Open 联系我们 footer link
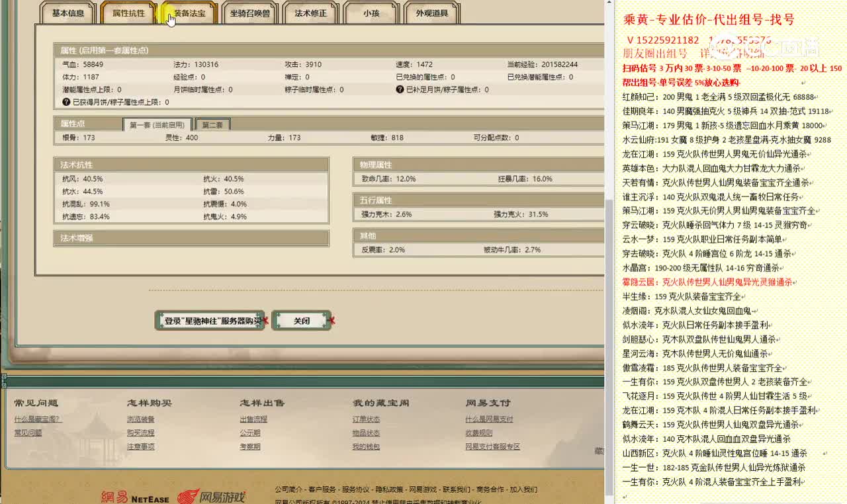 (x=457, y=490)
